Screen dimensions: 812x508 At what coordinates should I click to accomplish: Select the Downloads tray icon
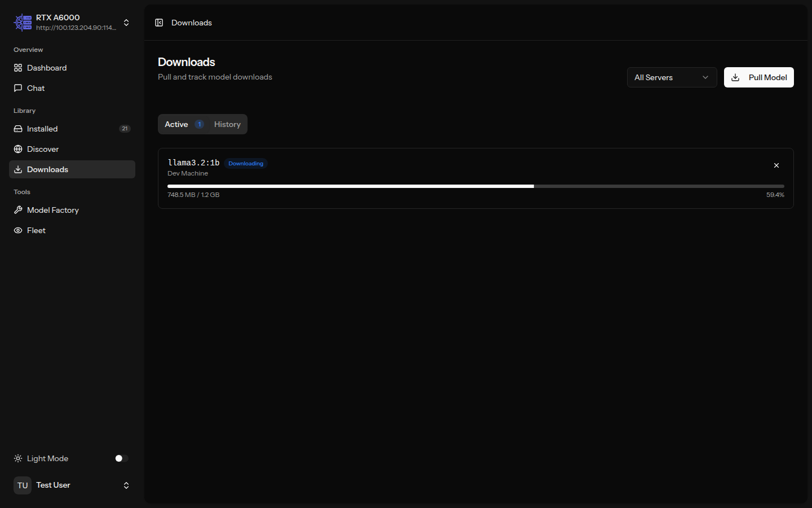tap(17, 169)
